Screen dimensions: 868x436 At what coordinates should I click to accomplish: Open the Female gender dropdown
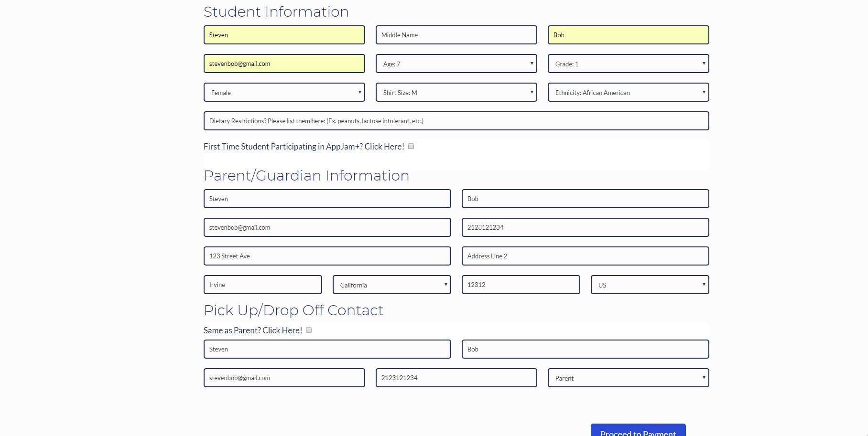[284, 93]
